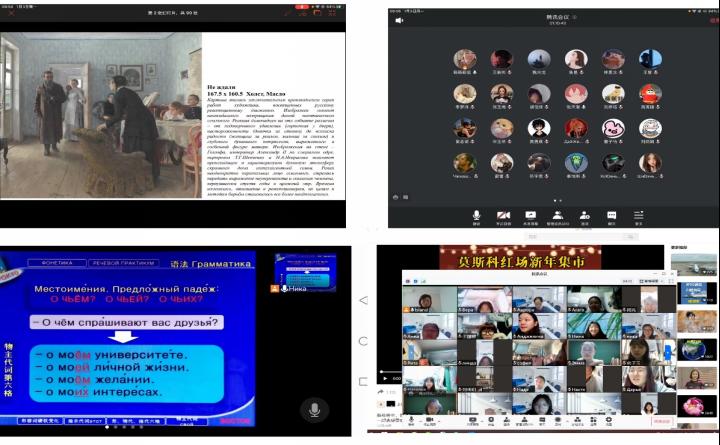Open the more options list icon
The image size is (720, 445).
[638, 213]
